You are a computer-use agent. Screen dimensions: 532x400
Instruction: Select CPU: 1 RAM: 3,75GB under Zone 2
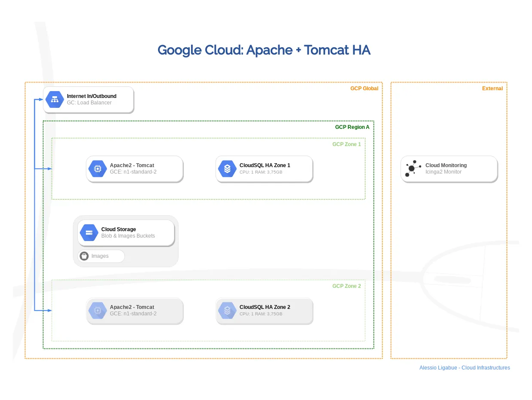[261, 314]
